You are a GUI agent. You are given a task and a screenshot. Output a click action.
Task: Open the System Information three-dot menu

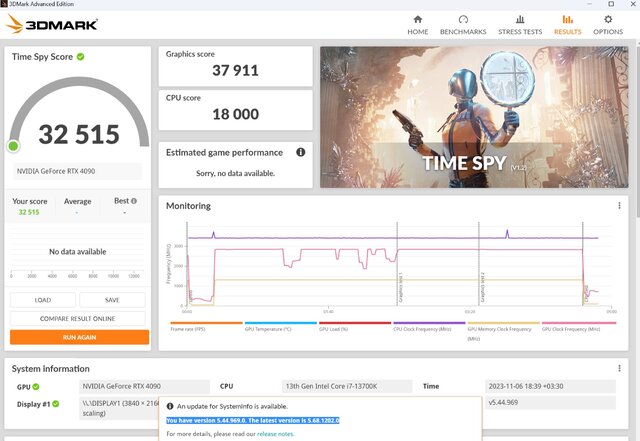point(619,366)
